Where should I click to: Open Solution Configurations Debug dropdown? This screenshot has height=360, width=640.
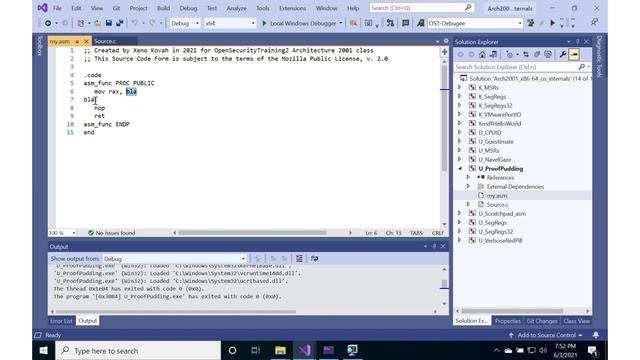point(185,23)
